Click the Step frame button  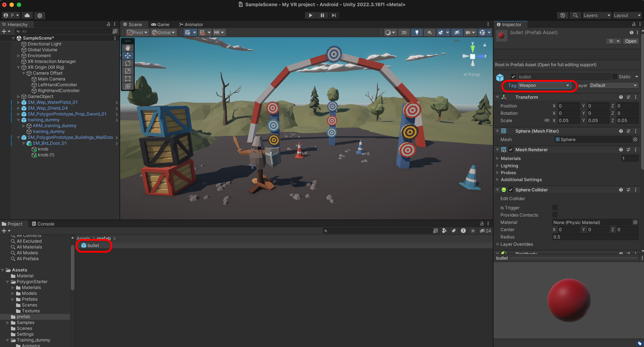[334, 15]
